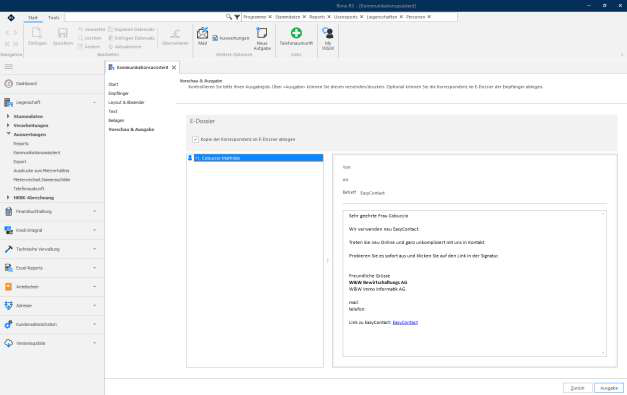The width and height of the screenshot is (627, 395).
Task: Select the highlighted recipient in list
Action: click(x=258, y=158)
